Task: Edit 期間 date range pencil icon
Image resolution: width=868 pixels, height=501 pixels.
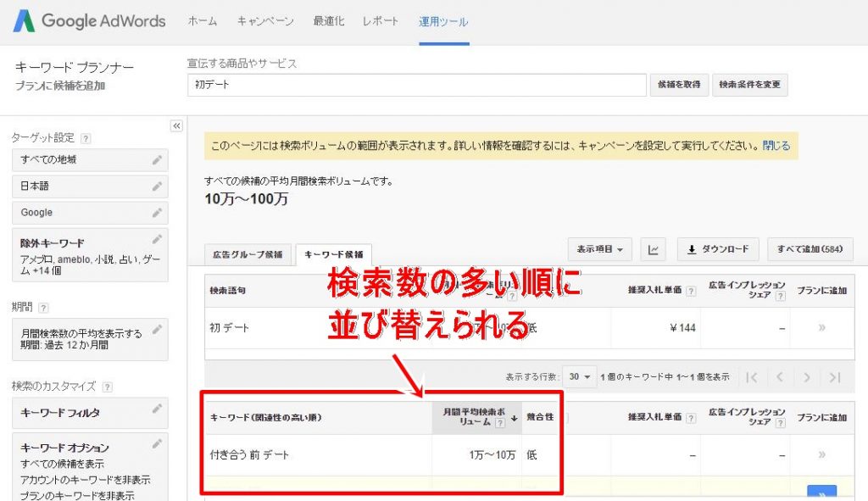Action: click(x=157, y=330)
